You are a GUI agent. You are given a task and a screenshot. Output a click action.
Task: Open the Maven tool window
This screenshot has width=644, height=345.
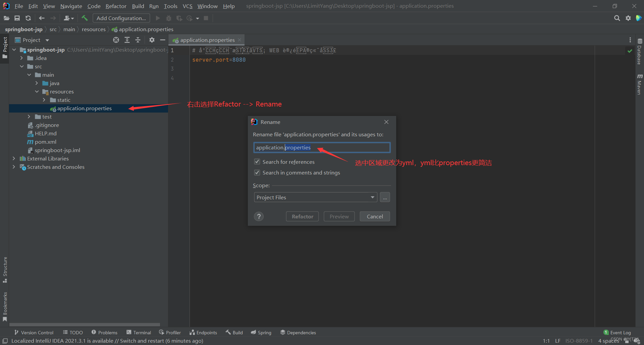point(640,84)
